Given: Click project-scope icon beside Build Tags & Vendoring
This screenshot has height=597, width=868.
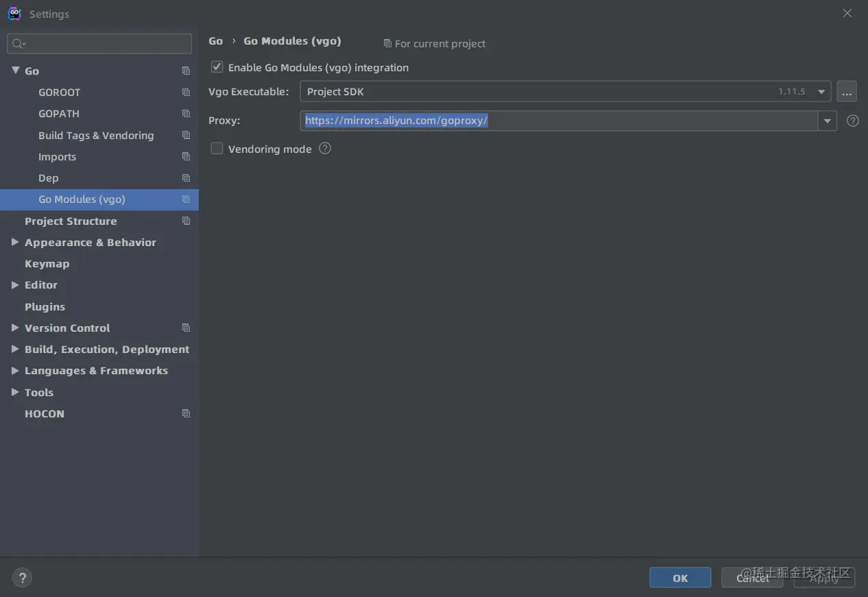Looking at the screenshot, I should click(x=186, y=135).
